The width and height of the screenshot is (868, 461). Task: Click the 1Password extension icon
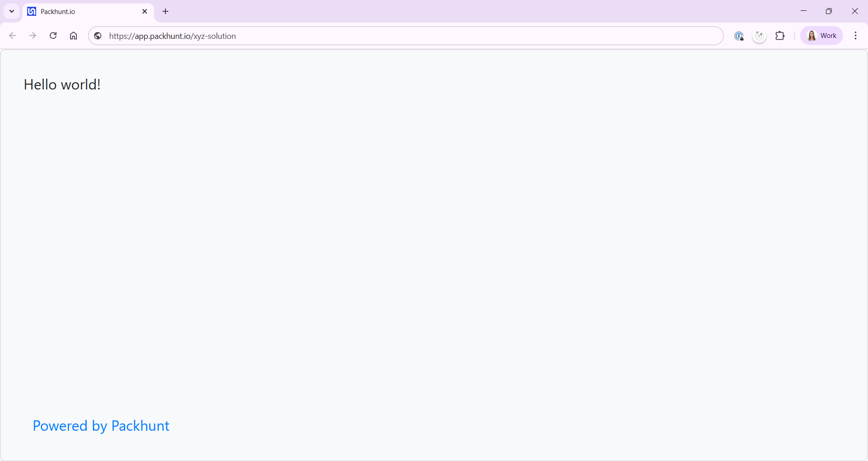click(x=739, y=36)
